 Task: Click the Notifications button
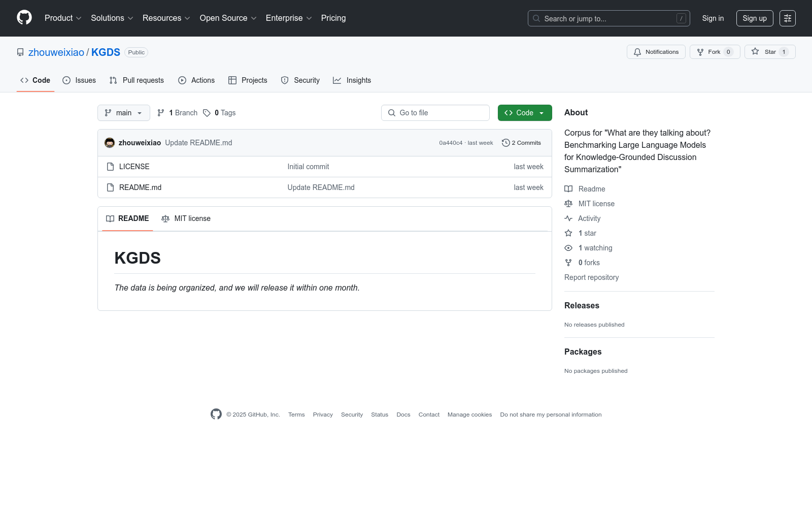coord(656,52)
